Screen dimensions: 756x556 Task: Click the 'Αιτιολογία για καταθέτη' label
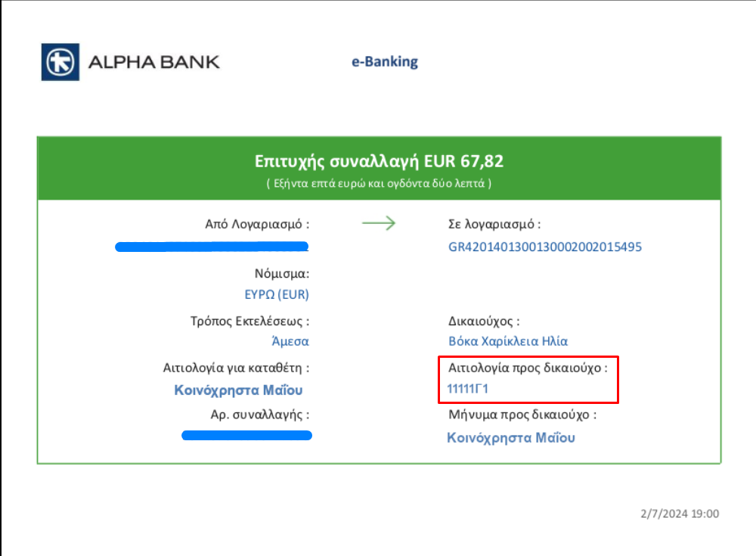(x=236, y=368)
